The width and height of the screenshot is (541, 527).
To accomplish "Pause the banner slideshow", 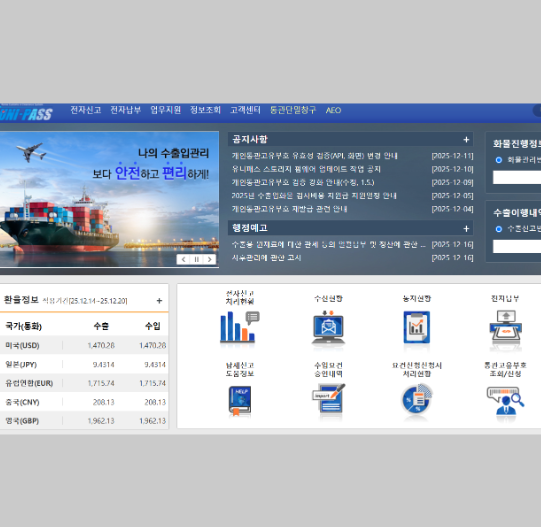I will pos(196,260).
